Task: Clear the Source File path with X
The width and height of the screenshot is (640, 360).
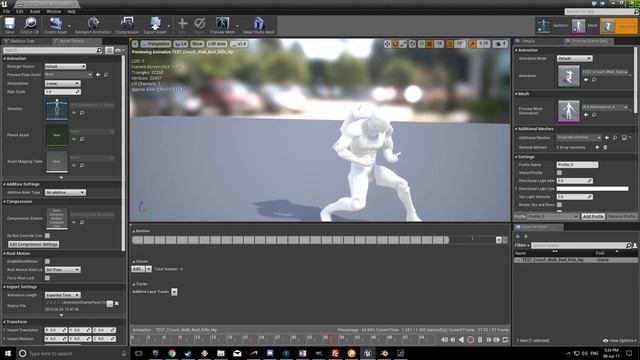Action: tap(117, 304)
